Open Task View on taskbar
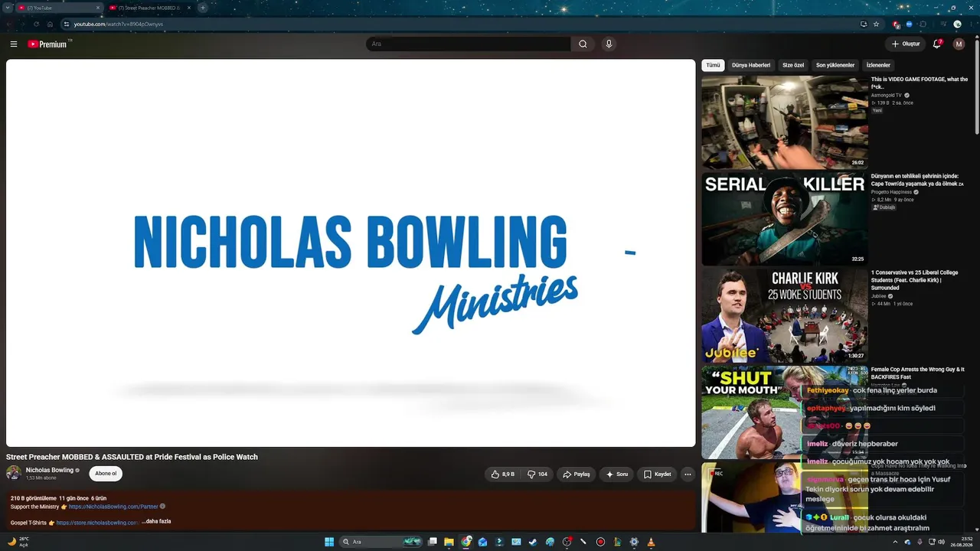The height and width of the screenshot is (551, 980). 433,542
